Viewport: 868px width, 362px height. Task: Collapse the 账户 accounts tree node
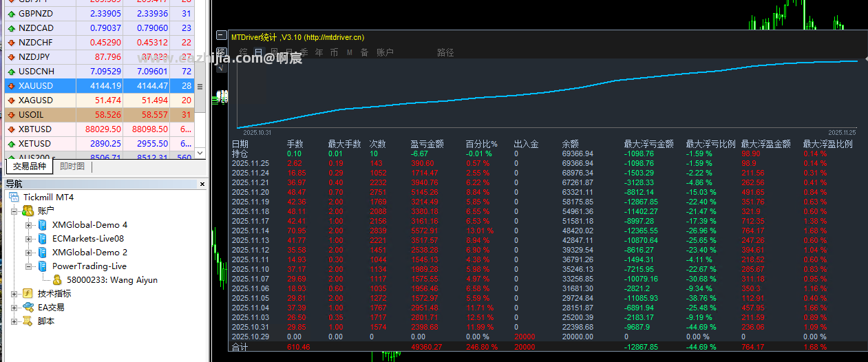[14, 211]
